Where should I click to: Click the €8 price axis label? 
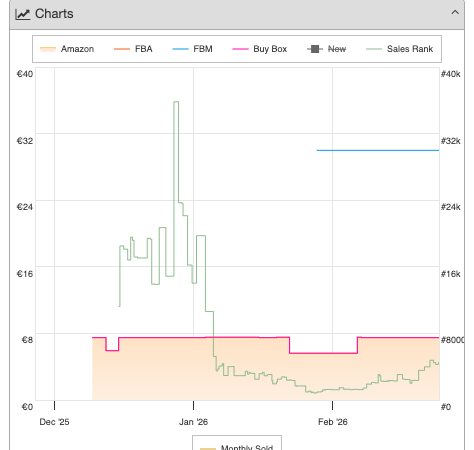(27, 340)
